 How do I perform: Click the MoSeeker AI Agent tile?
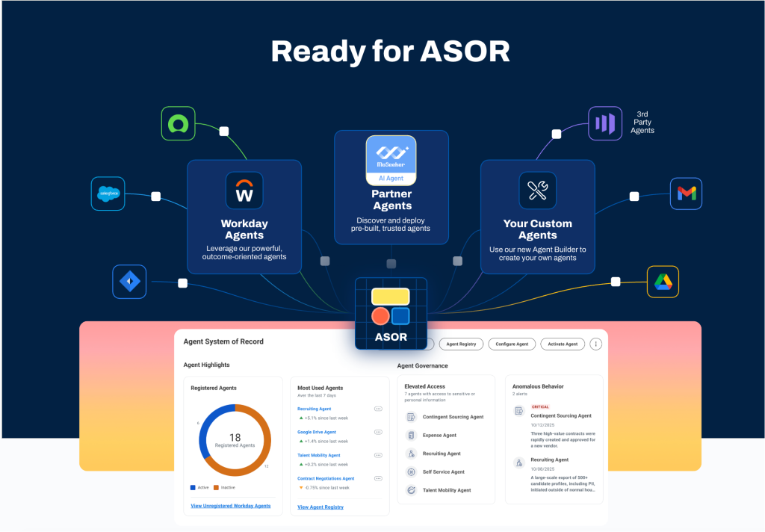391,160
